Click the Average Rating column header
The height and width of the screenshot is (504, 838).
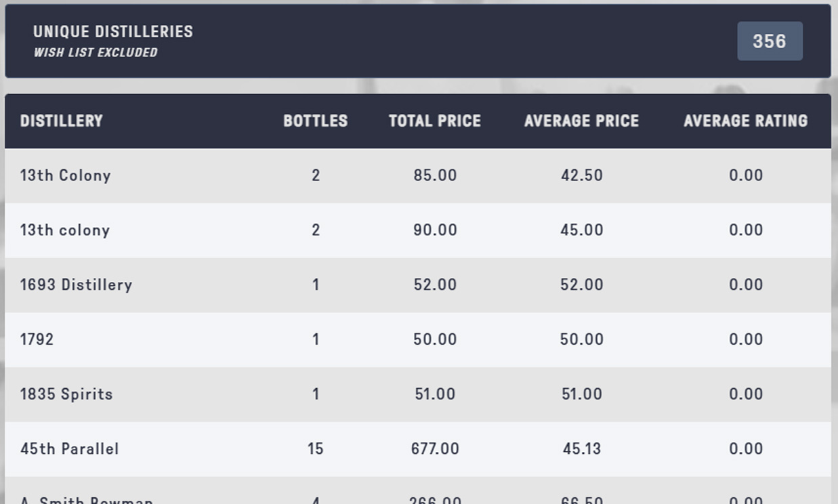[745, 121]
